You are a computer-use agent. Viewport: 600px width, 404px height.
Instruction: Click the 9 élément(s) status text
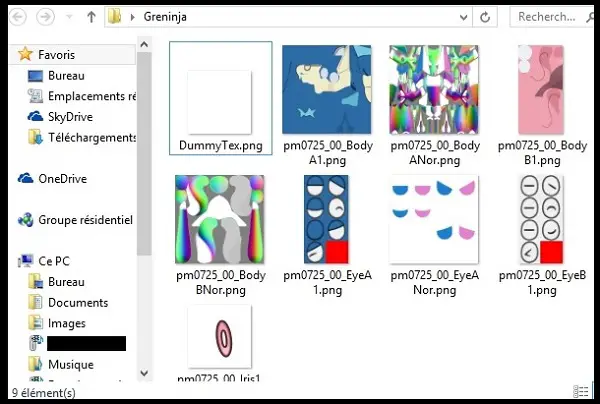tap(44, 393)
